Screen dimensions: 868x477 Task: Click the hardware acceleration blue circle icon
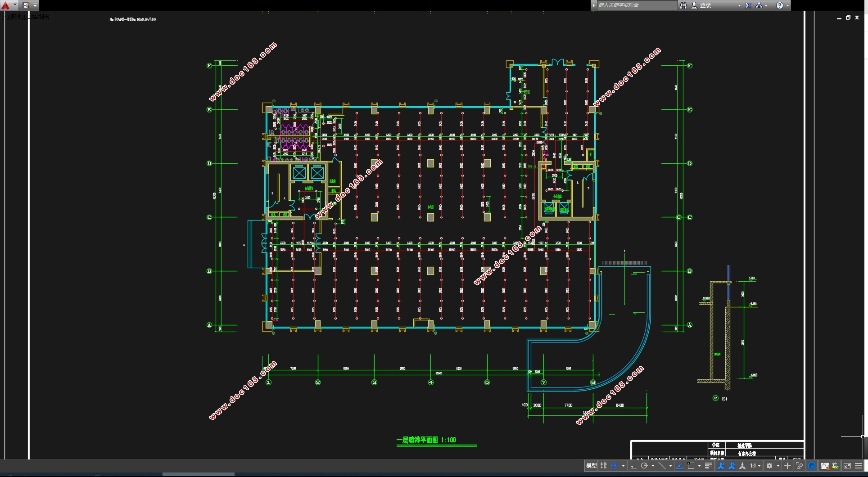[x=812, y=466]
